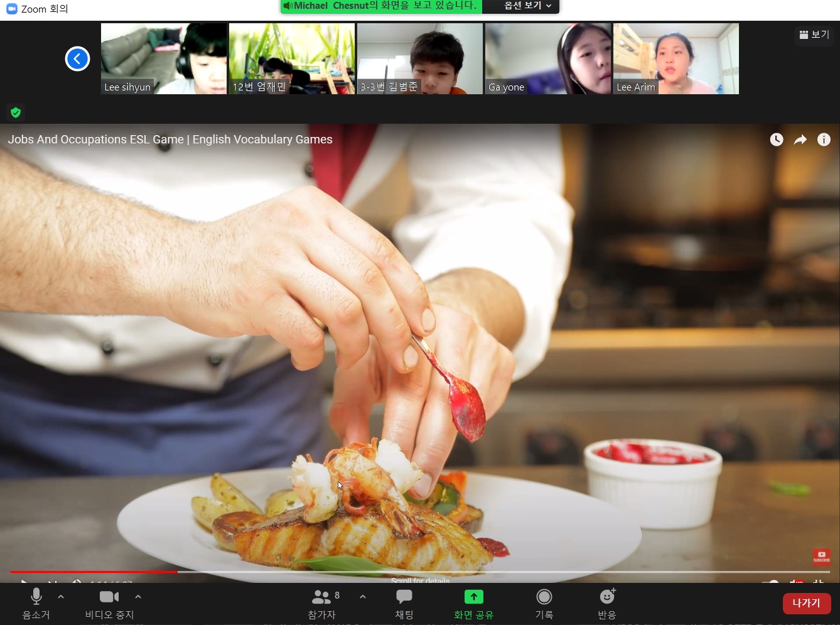Open the 보기 view menu
This screenshot has height=625, width=840.
[x=814, y=35]
